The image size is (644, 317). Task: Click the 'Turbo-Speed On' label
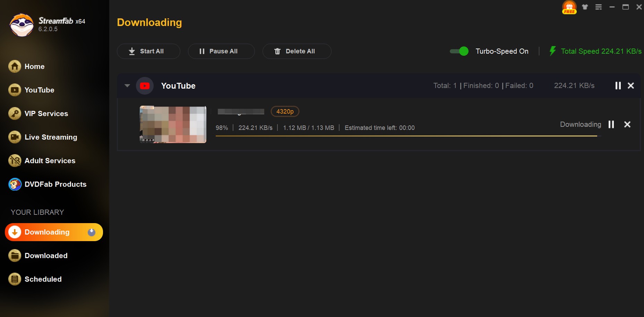coord(502,51)
